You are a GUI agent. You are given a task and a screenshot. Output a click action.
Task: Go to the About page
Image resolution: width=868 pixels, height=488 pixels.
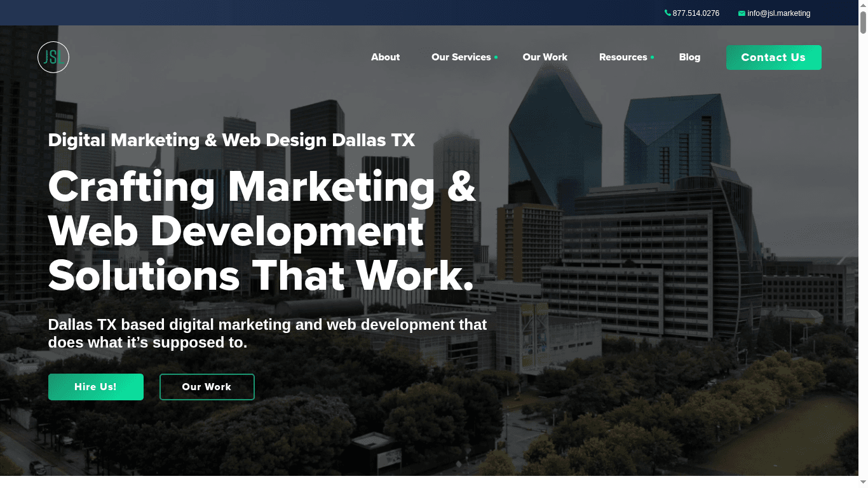tap(385, 57)
